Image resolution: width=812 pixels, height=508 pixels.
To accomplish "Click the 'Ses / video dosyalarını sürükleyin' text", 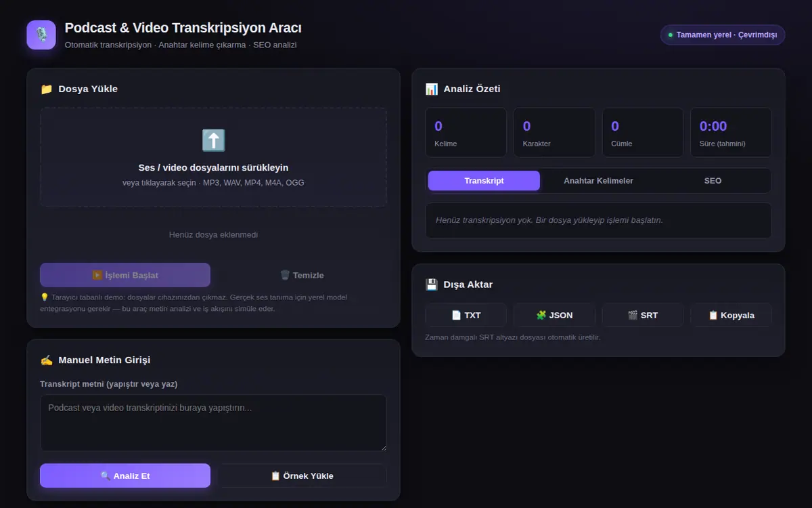I will pos(213,167).
